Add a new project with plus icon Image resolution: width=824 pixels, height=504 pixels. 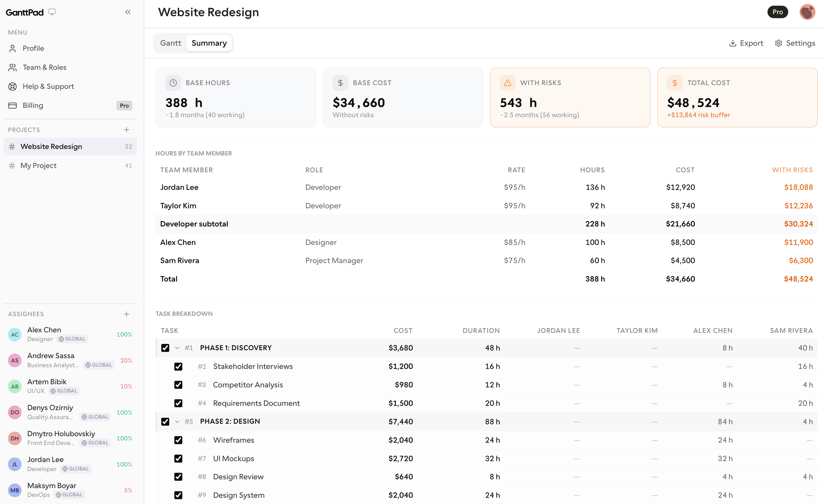pos(126,130)
